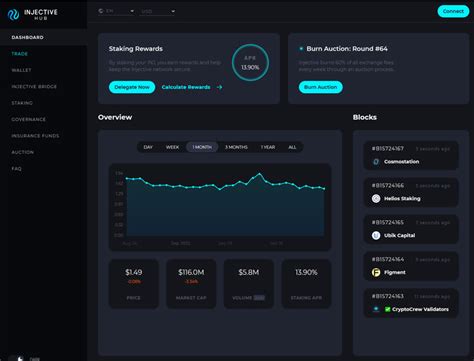This screenshot has width=474, height=361.
Task: Click the Ubik Capital validator icon
Action: click(376, 236)
